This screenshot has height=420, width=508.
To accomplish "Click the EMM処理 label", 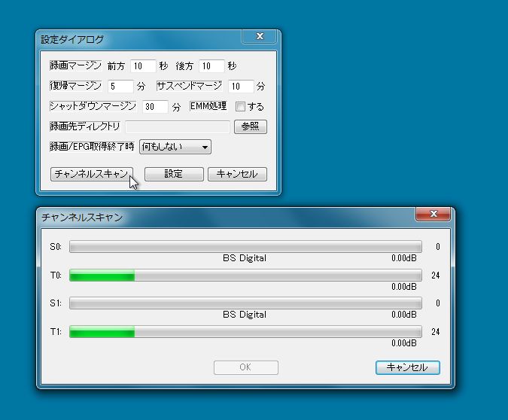I will [208, 106].
